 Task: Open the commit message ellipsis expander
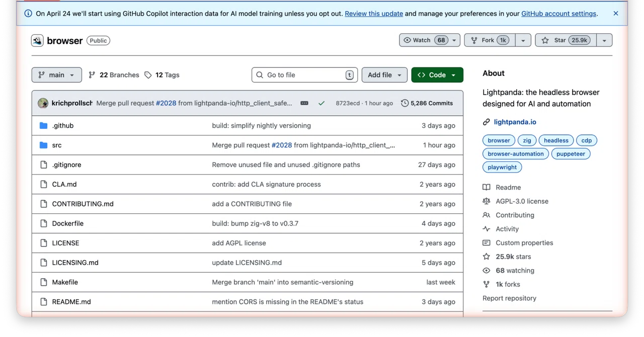point(304,103)
